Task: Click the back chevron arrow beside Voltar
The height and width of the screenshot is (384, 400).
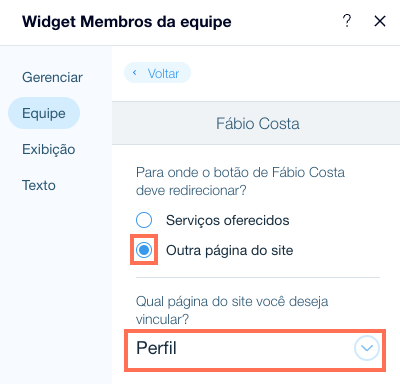Action: (x=135, y=73)
